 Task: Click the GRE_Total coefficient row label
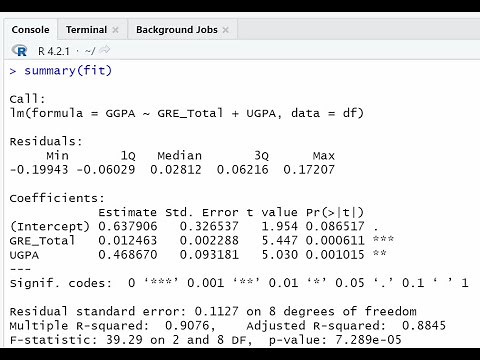[42, 241]
